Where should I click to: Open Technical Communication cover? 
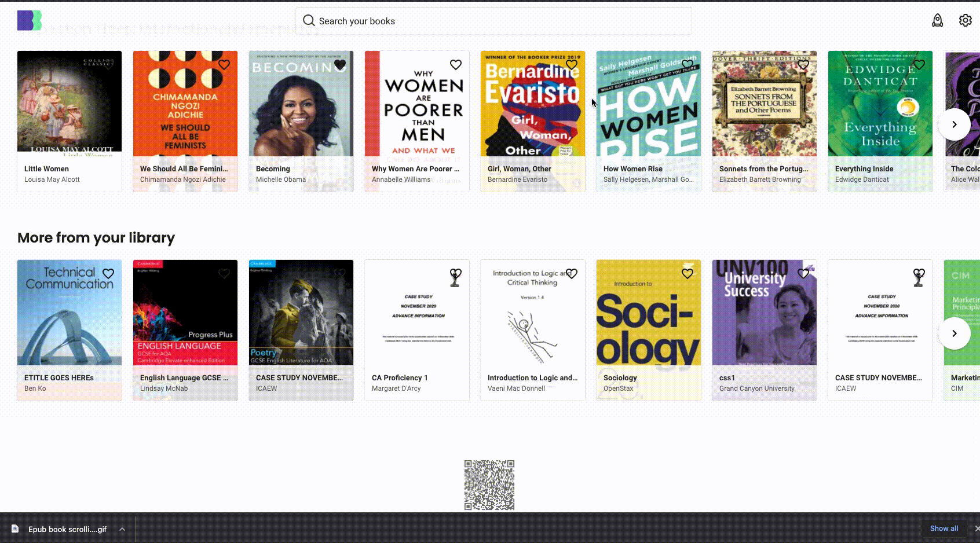[70, 313]
